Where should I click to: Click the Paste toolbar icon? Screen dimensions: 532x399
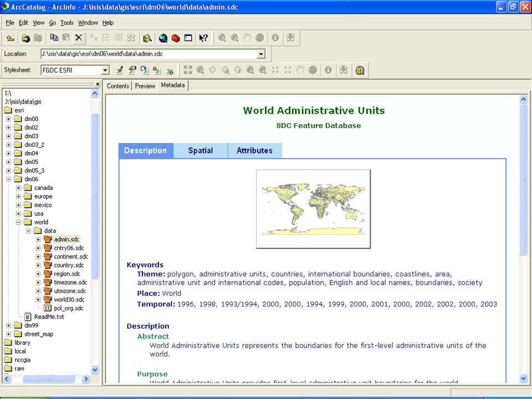click(66, 38)
